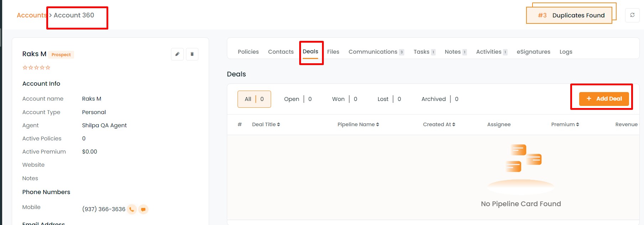The image size is (644, 225).
Task: Click the Add Deal button
Action: 604,99
